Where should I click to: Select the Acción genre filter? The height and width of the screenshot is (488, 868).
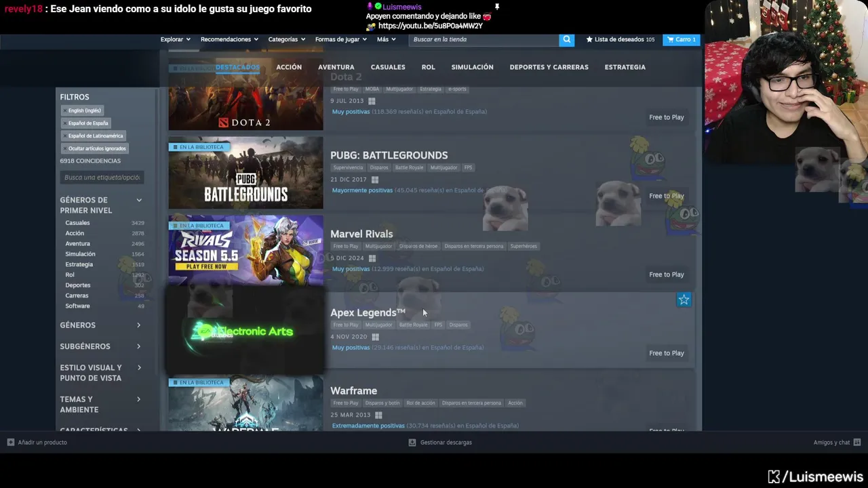pyautogui.click(x=75, y=233)
